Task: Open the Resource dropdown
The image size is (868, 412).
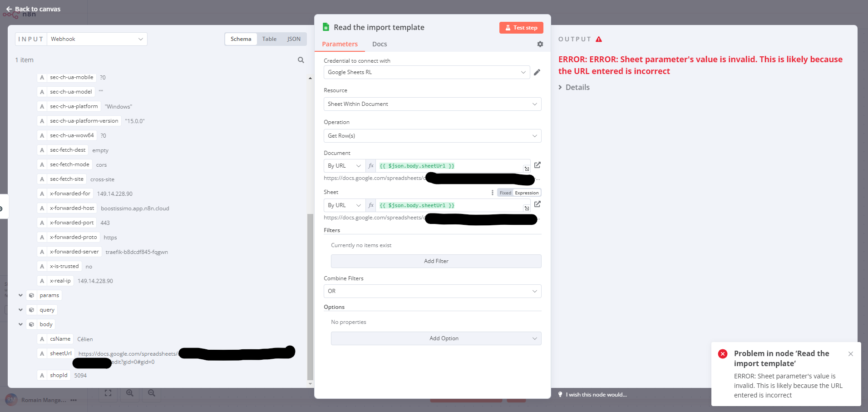Action: click(x=432, y=104)
